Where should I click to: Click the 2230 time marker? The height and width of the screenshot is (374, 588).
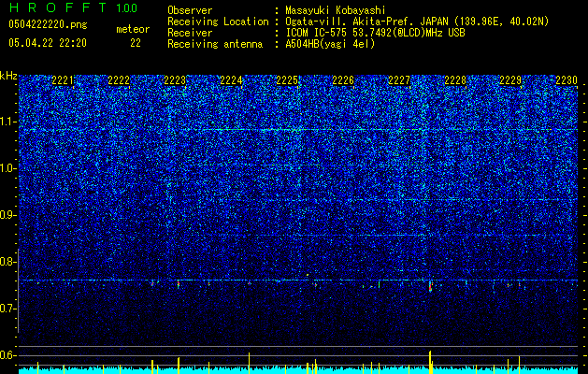(x=566, y=80)
